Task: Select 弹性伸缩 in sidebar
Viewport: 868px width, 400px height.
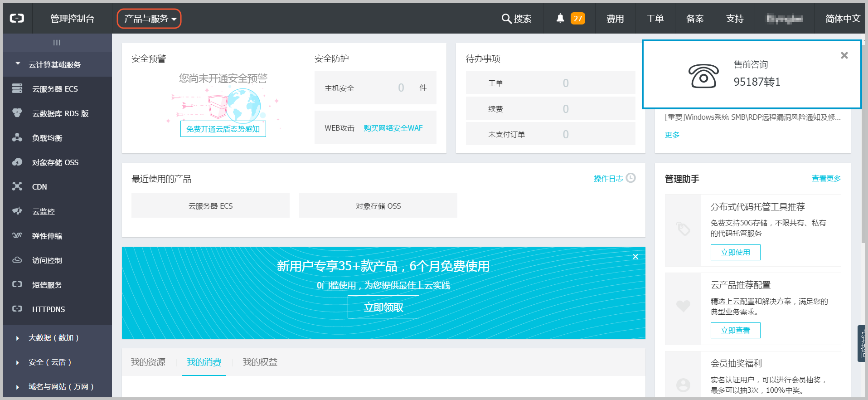Action: tap(47, 236)
